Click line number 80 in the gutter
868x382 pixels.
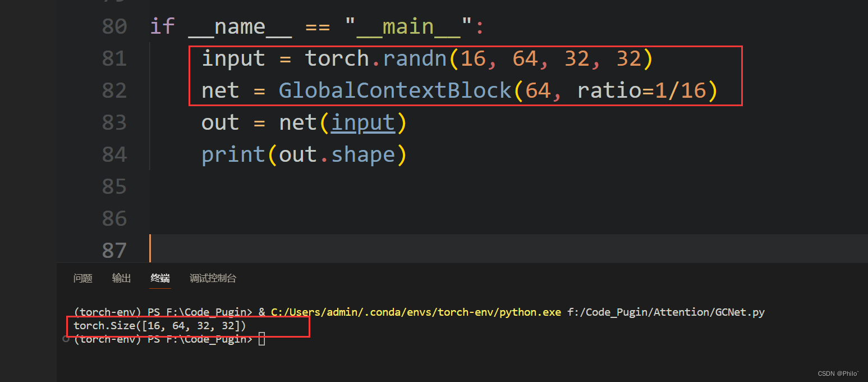[x=114, y=26]
